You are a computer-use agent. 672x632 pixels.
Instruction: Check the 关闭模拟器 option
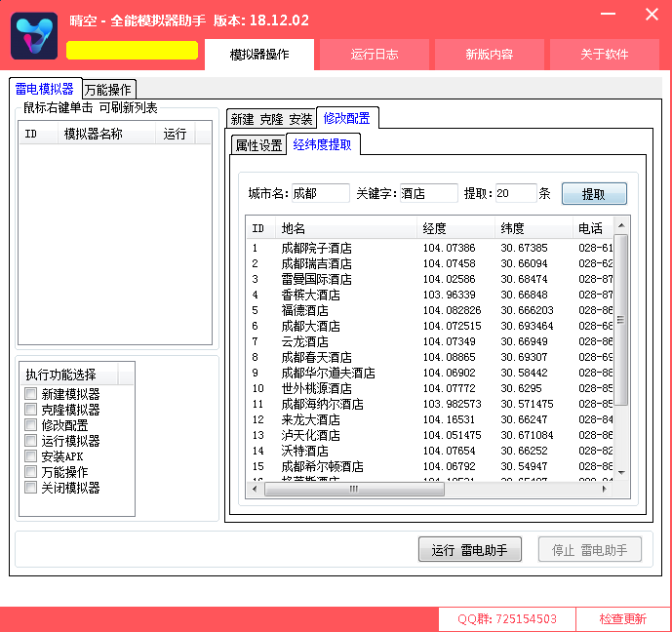pyautogui.click(x=31, y=488)
